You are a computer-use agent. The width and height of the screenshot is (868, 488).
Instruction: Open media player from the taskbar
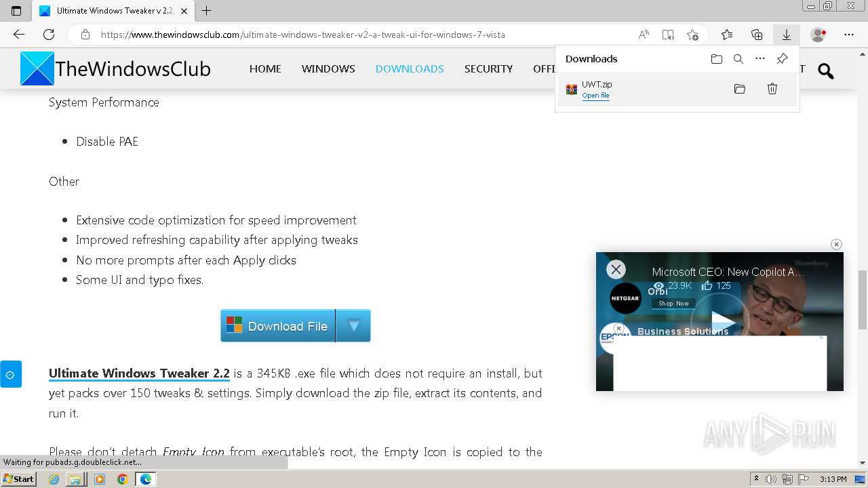tap(100, 479)
